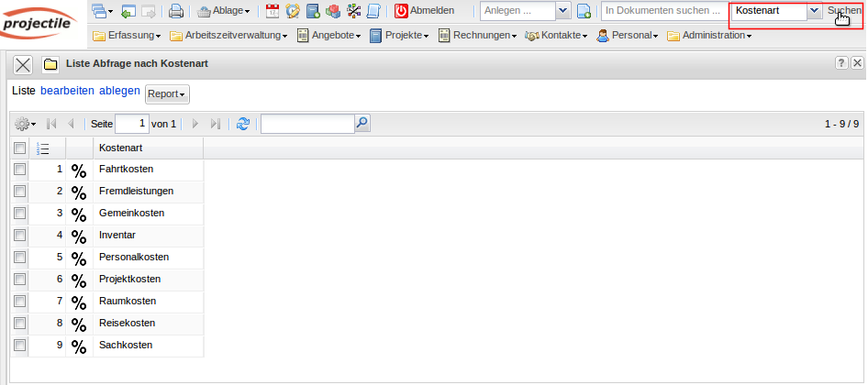
Task: Open the Arbeitszeitverwaltung menu
Action: [x=228, y=36]
